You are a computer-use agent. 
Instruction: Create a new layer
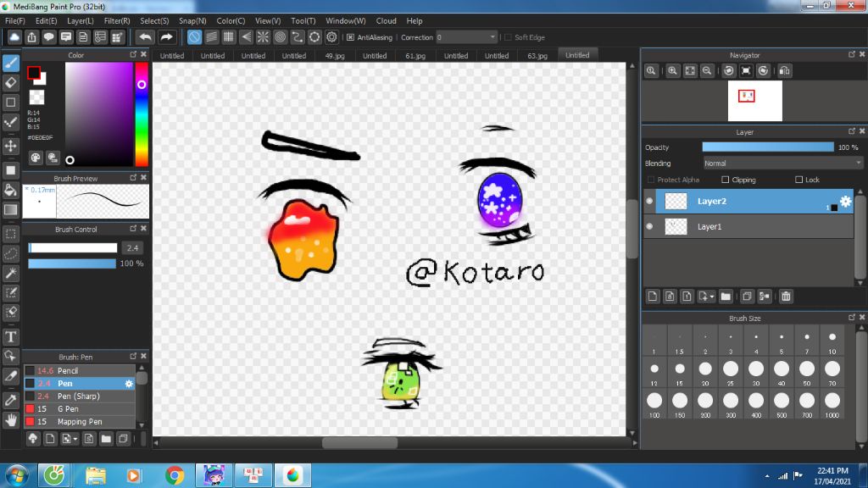click(653, 297)
